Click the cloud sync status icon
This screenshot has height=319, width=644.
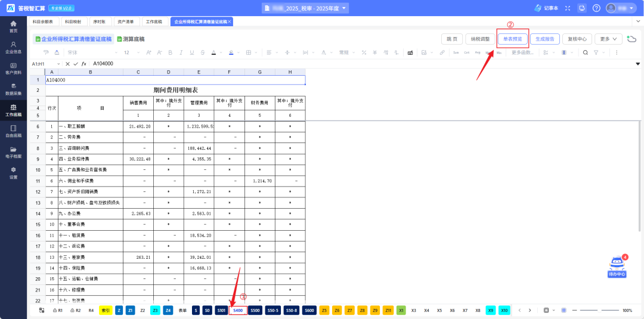[x=631, y=39]
